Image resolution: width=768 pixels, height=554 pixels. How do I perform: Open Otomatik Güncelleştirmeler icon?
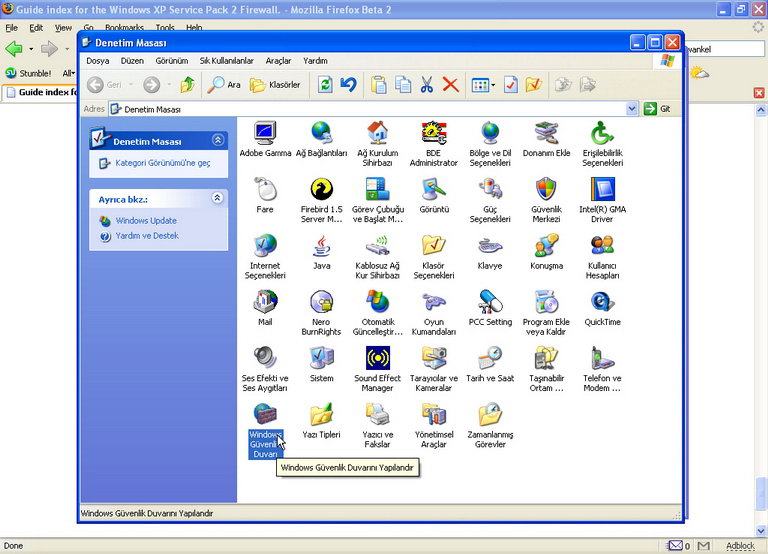[378, 303]
